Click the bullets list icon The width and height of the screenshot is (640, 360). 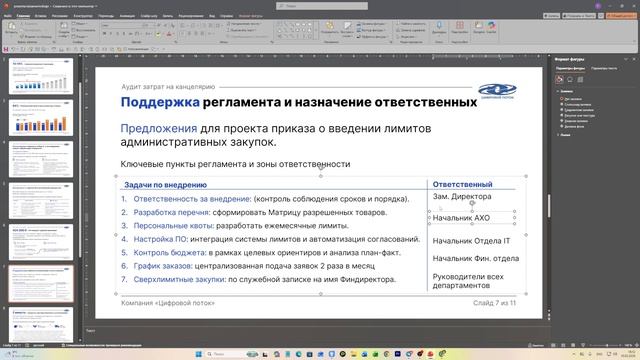pyautogui.click(x=183, y=25)
